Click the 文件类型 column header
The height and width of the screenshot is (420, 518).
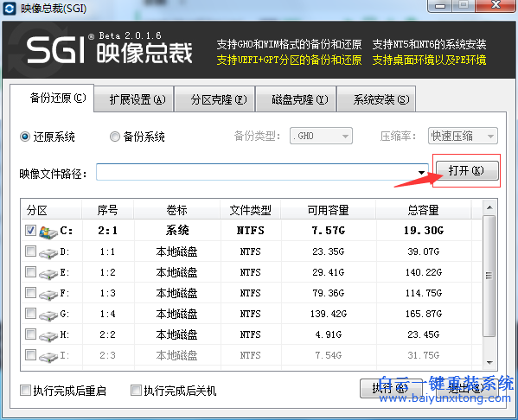pos(251,210)
